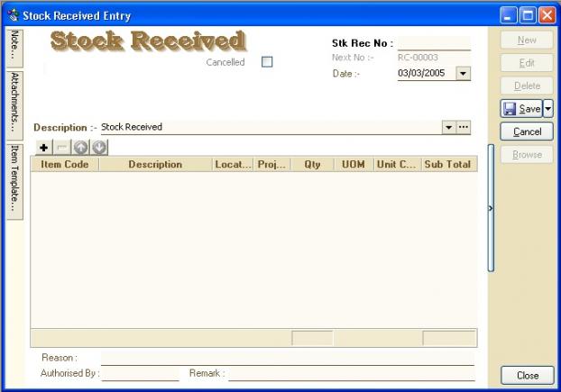
Task: Click the Date field showing 03/03/2005
Action: click(427, 73)
